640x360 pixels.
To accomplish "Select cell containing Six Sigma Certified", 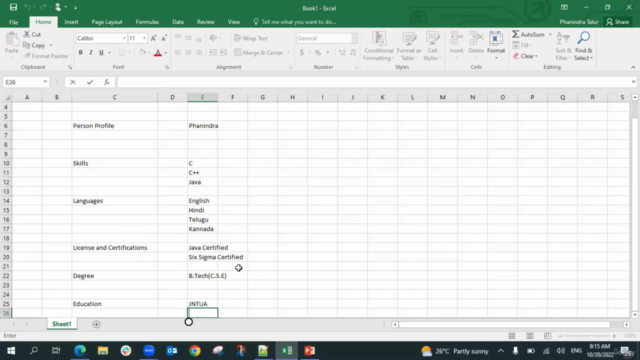I will pos(202,257).
